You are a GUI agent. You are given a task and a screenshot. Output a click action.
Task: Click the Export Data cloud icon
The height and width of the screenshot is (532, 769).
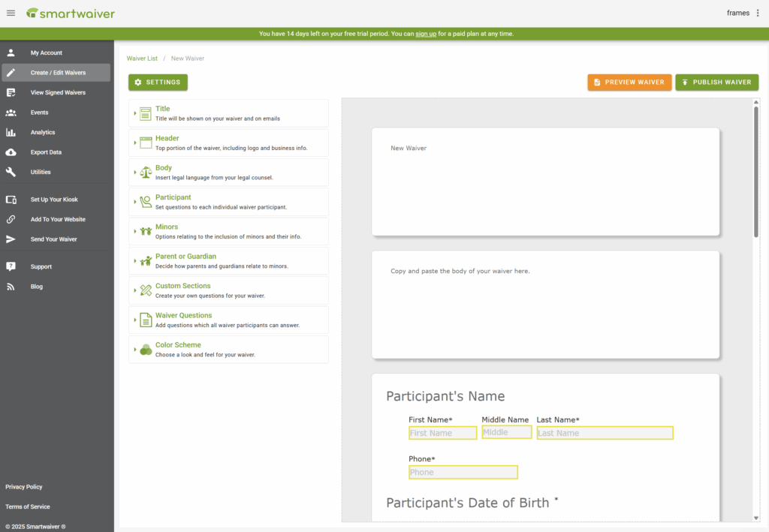coord(11,152)
